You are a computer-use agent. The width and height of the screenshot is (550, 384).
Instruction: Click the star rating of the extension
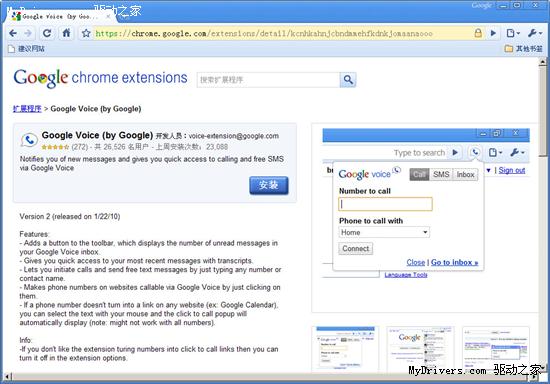[55, 147]
